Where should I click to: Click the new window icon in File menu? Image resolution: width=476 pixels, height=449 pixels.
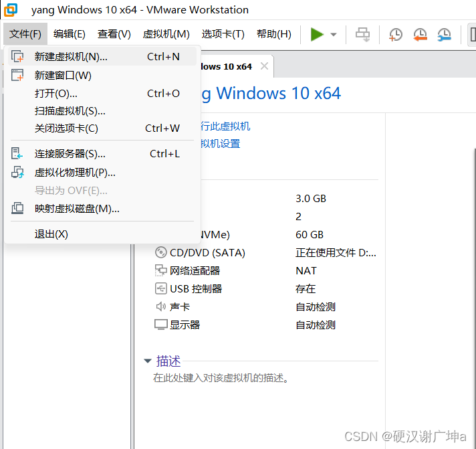(x=17, y=75)
